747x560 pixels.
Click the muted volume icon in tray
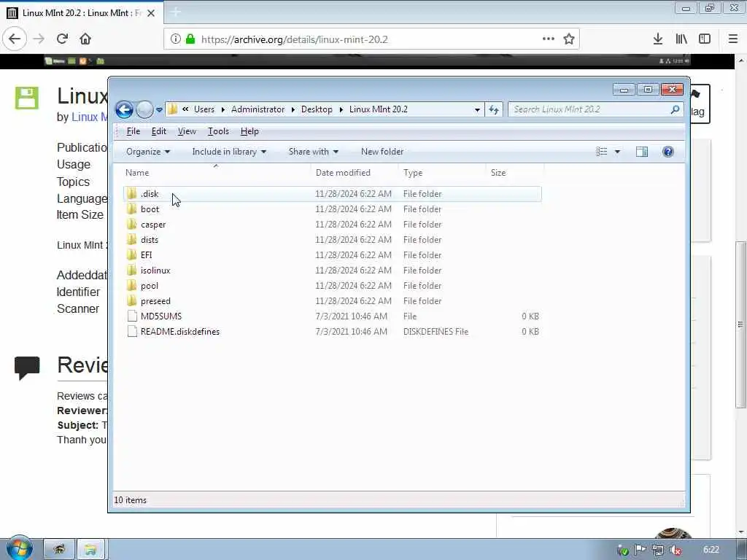point(675,550)
